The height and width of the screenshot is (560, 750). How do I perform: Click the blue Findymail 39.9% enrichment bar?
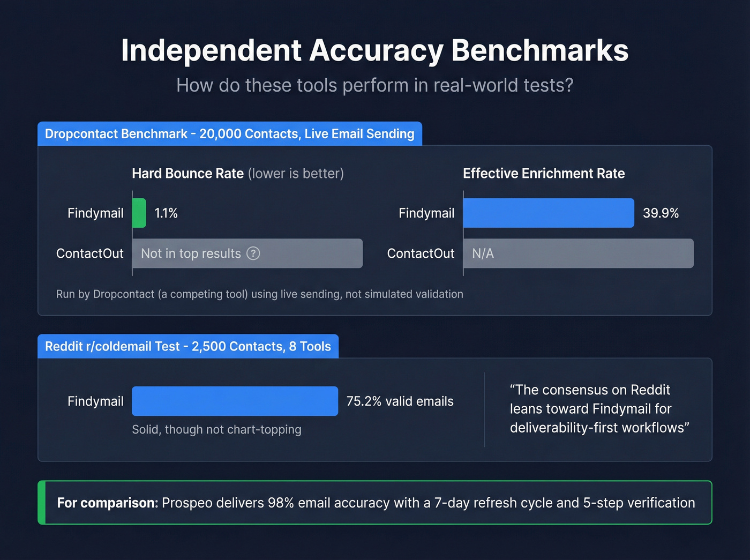pos(549,213)
